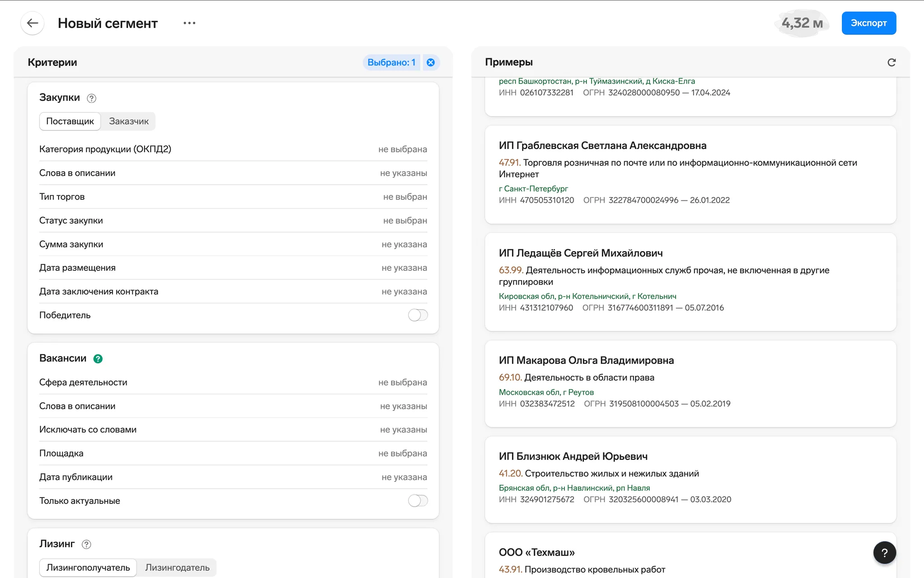Image resolution: width=924 pixels, height=578 pixels.
Task: Open the floating help question button
Action: point(884,553)
